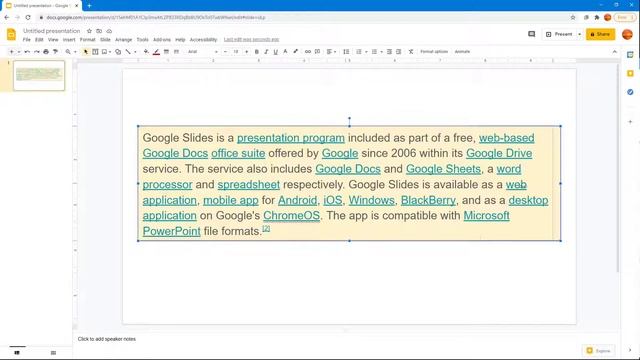Screen dimensions: 640x360
Task: Click the Highlight color marker icon
Action: (x=296, y=52)
